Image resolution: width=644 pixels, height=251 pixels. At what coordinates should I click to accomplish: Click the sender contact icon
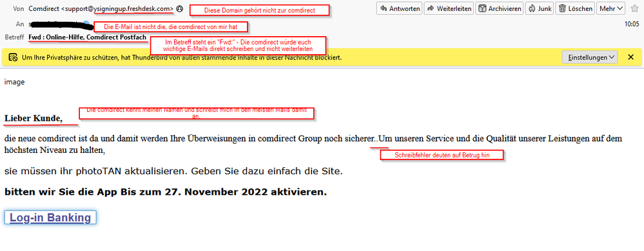pos(179,8)
